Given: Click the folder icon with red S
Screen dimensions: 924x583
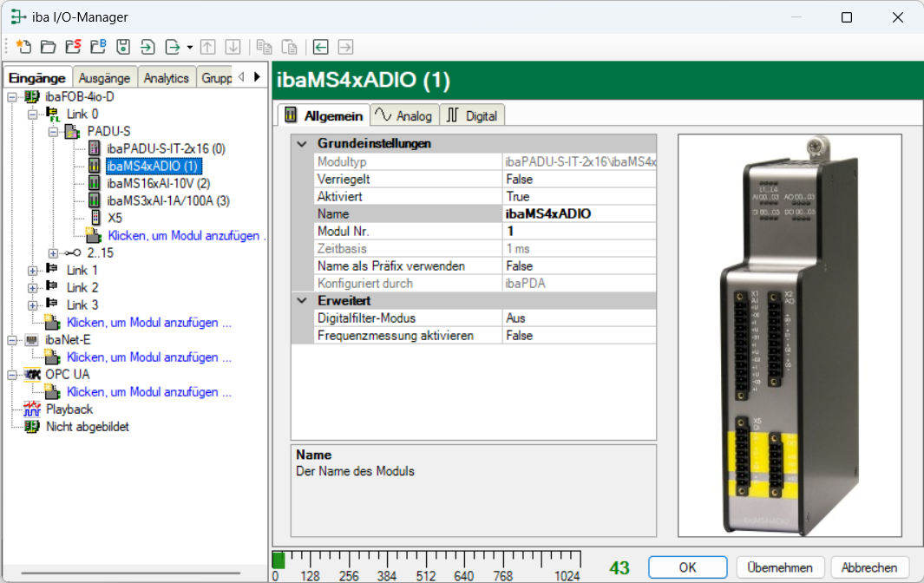Looking at the screenshot, I should click(x=74, y=47).
